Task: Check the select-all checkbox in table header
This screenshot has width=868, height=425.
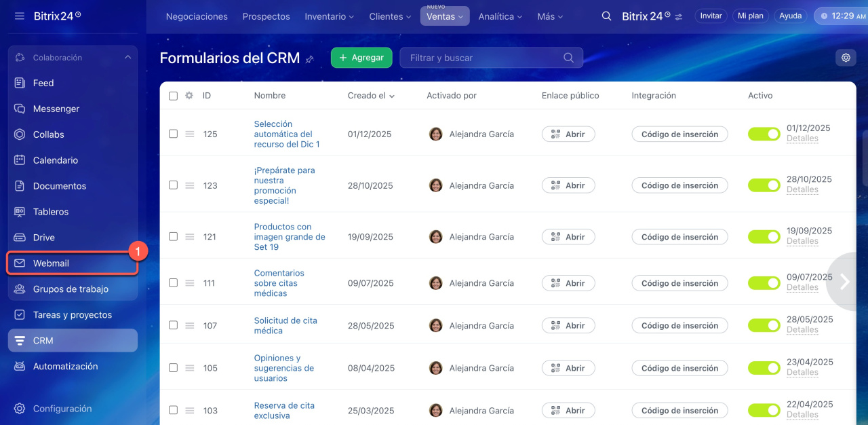Action: (173, 96)
